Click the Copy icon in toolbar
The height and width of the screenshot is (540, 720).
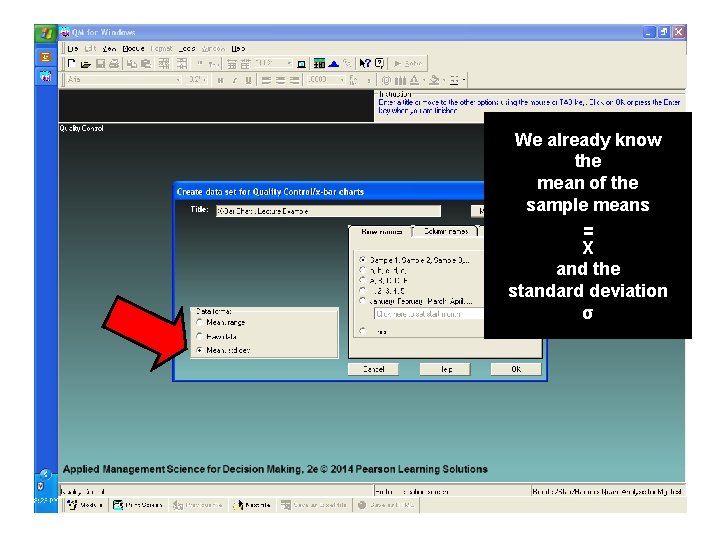point(132,64)
